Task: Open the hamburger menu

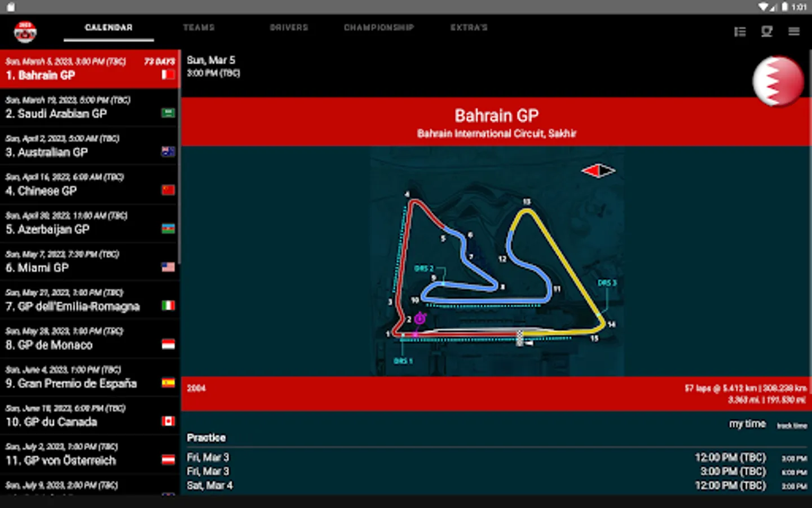Action: click(x=794, y=32)
